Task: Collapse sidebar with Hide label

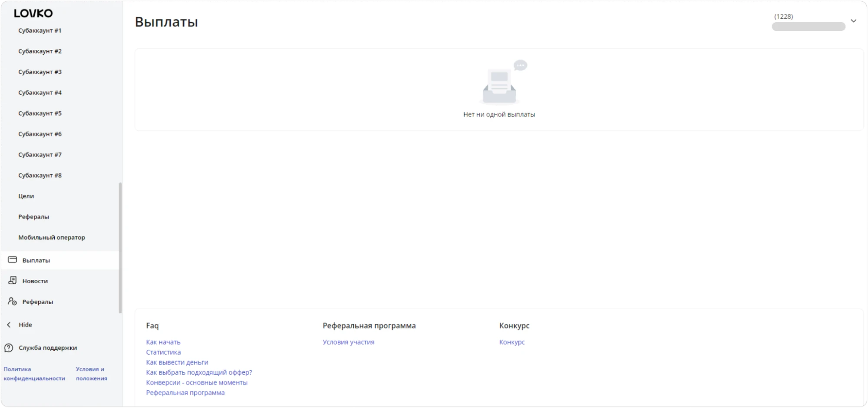Action: [25, 325]
